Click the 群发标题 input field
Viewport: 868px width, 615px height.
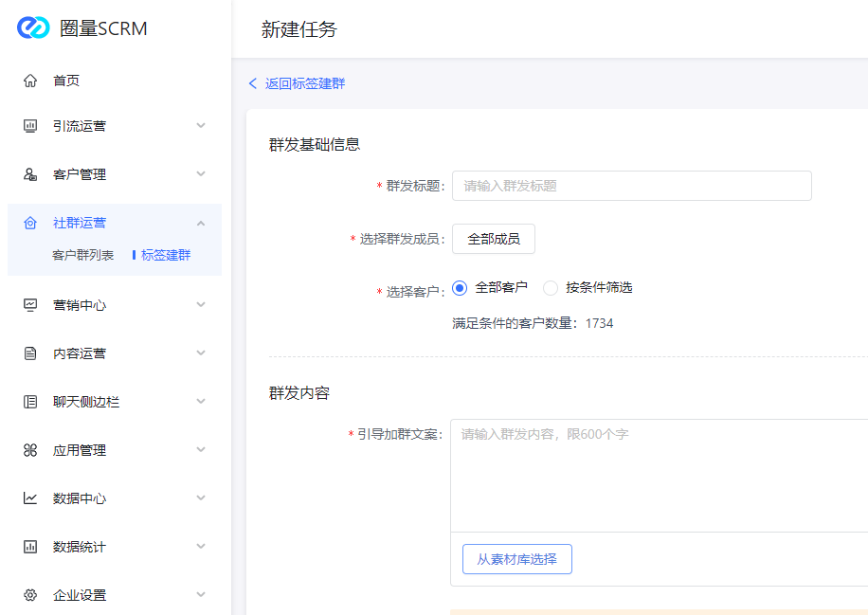(x=631, y=186)
